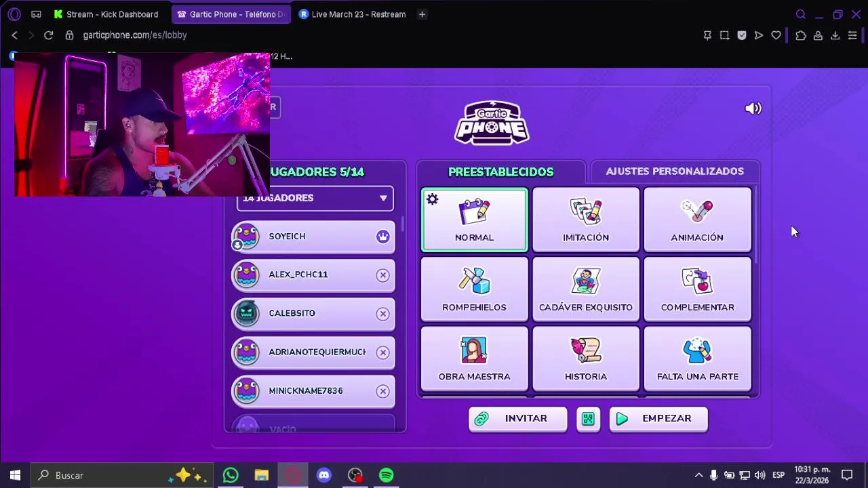Select the OBRA MAESTRA mode
The height and width of the screenshot is (488, 868).
pos(474,359)
